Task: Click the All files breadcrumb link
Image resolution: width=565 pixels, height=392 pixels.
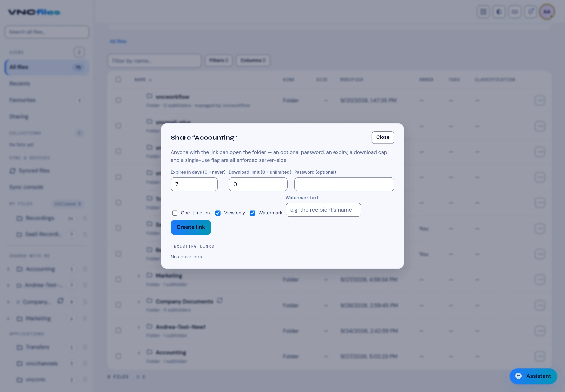Action: coord(118,41)
